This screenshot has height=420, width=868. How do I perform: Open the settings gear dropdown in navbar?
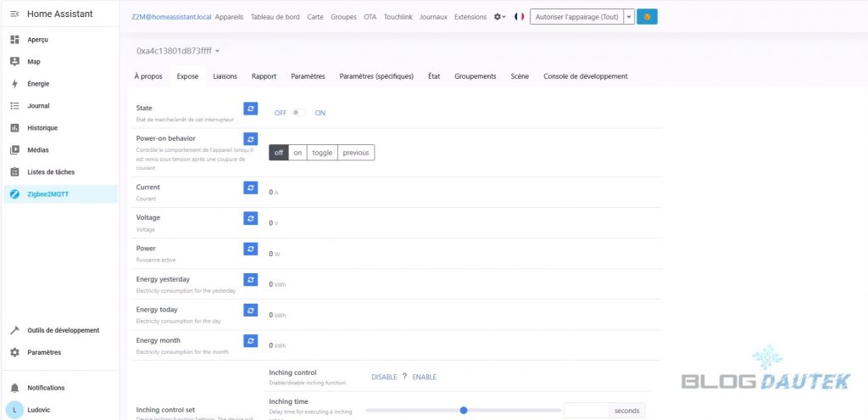tap(500, 17)
